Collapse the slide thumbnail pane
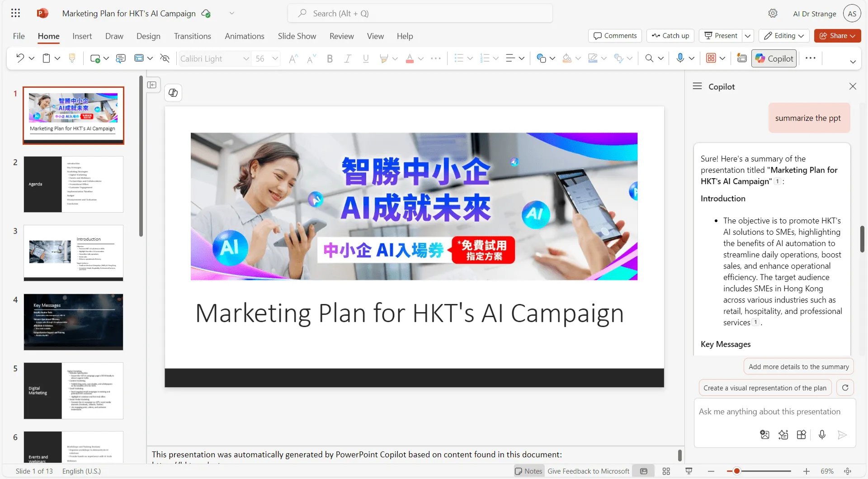The image size is (868, 479). (x=152, y=85)
